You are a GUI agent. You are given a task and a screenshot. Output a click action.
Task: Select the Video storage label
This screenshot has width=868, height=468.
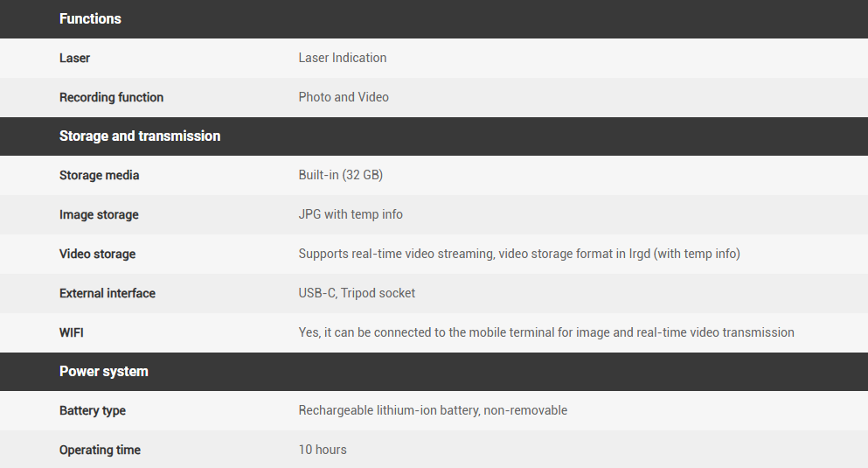(97, 254)
